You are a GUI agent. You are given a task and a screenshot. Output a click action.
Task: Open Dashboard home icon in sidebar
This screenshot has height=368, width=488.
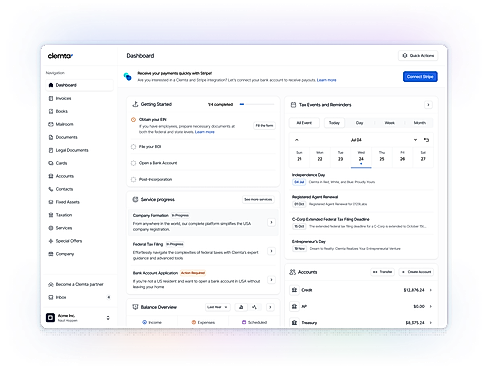tap(51, 85)
